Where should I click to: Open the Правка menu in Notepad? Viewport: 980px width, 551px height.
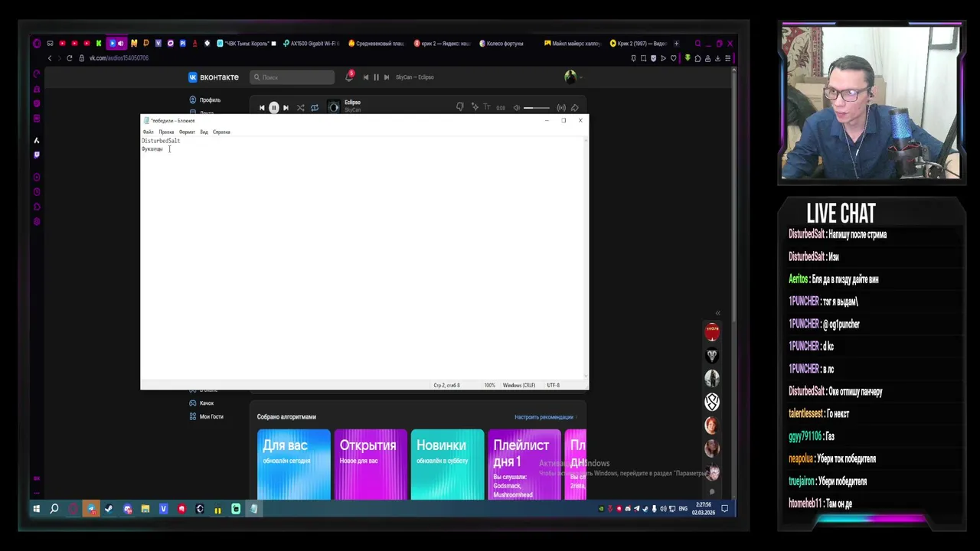point(166,132)
